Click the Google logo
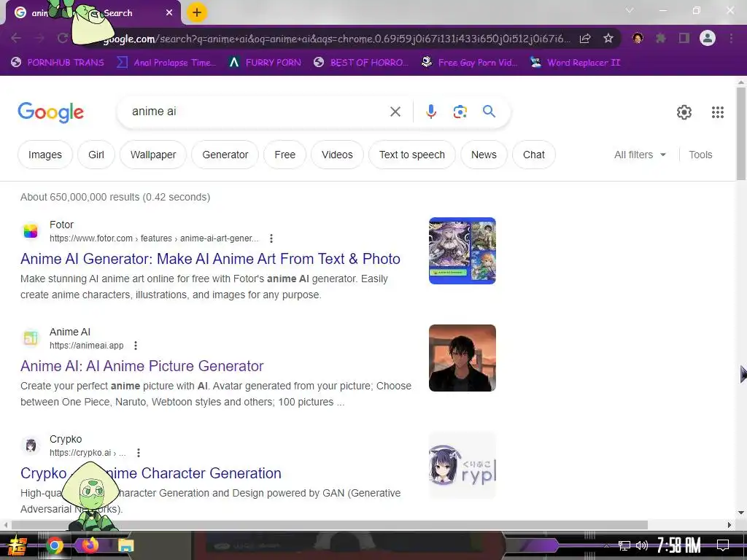This screenshot has width=747, height=560. click(50, 112)
